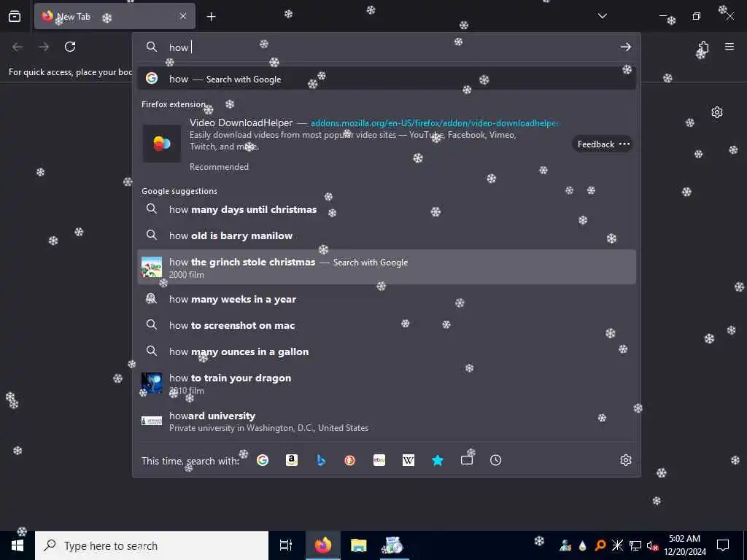Search history clock icon

pyautogui.click(x=495, y=460)
